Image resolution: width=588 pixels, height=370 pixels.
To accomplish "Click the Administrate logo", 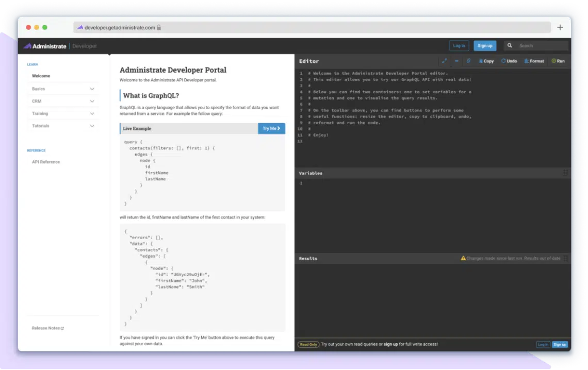I will (x=45, y=46).
